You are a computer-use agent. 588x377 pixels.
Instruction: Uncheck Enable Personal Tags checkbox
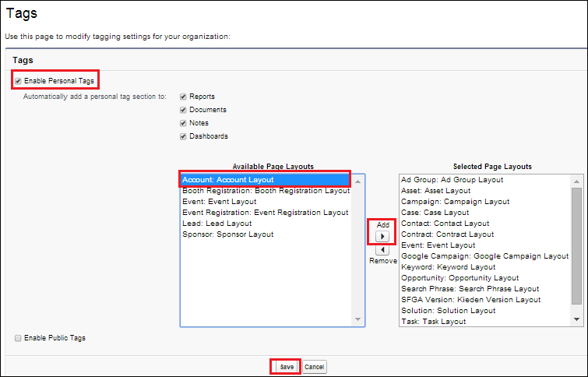18,81
